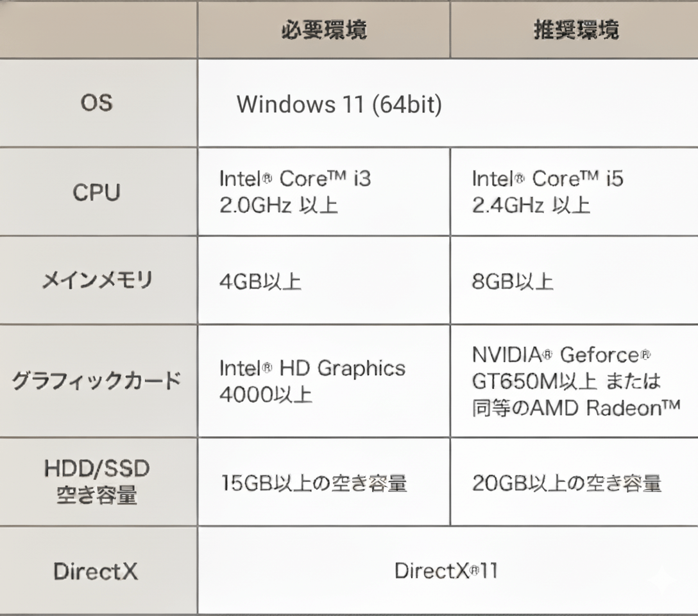Image resolution: width=698 pixels, height=616 pixels.
Task: Select the 推奨環境 column header
Action: click(576, 30)
